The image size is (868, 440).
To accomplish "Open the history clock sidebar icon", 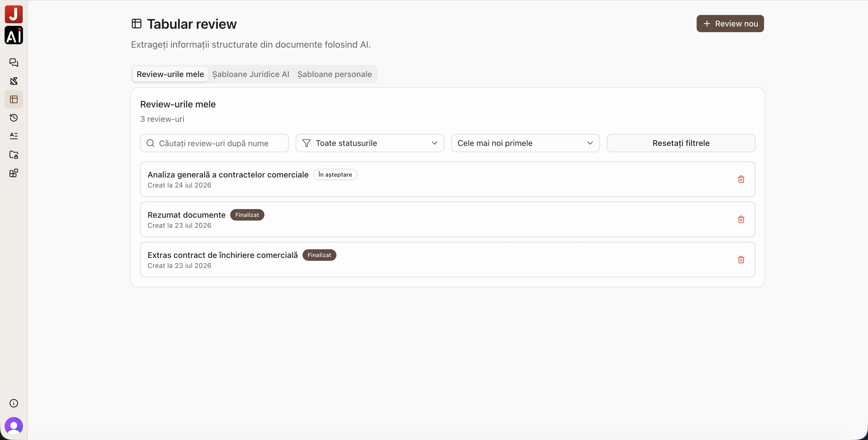I will click(14, 118).
